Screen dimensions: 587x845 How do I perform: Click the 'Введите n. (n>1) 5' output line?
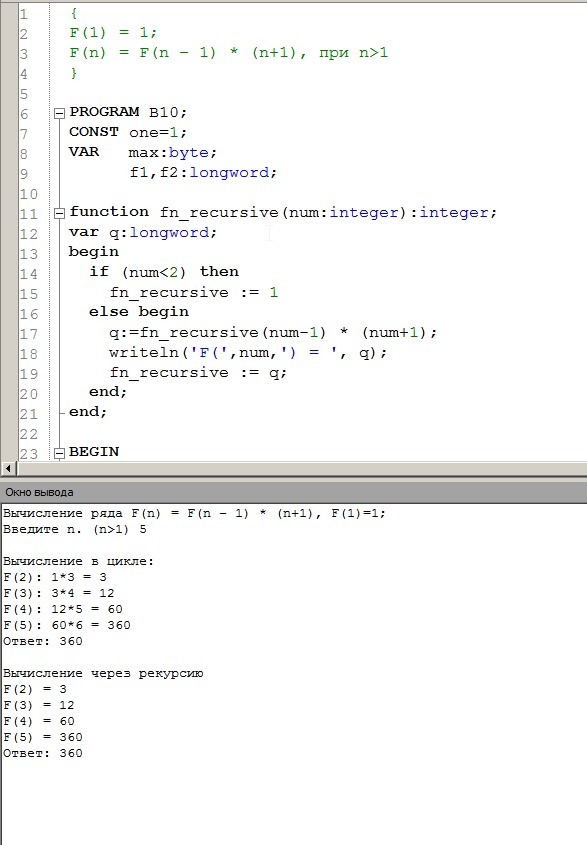[75, 529]
